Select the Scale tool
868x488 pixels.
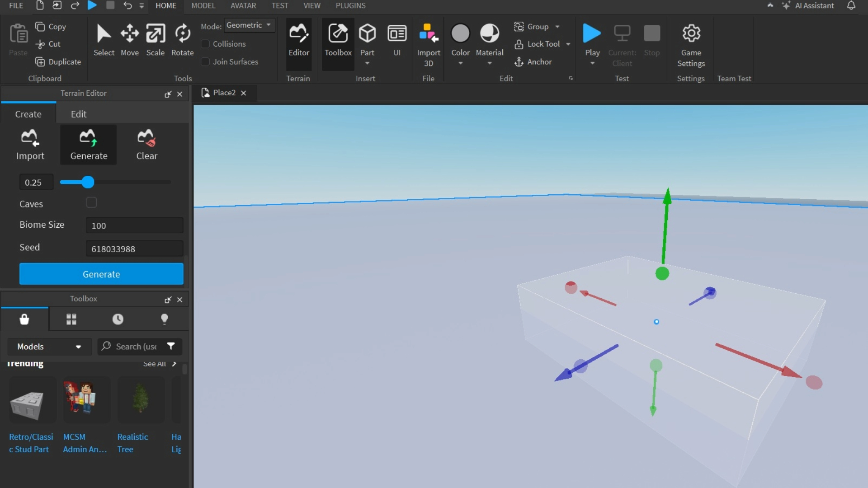156,39
